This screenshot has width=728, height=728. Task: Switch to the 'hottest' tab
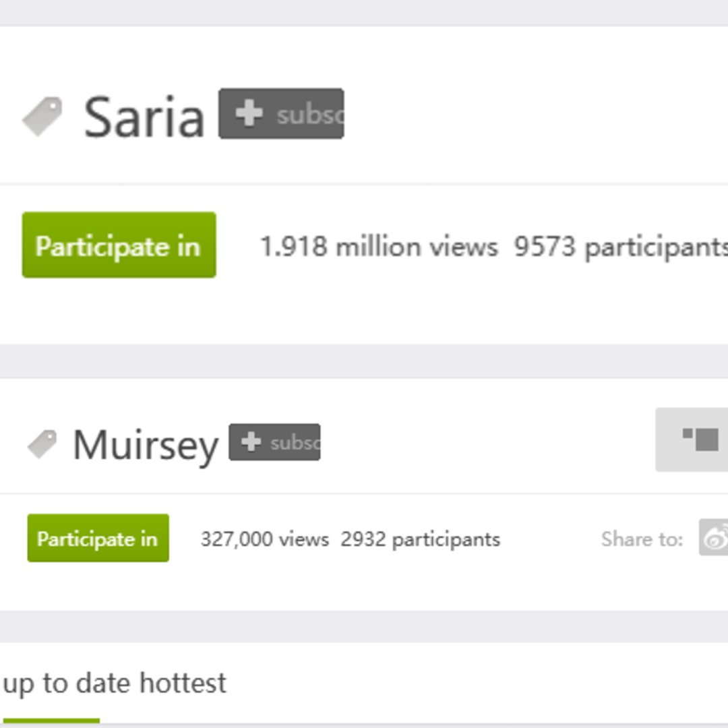183,683
